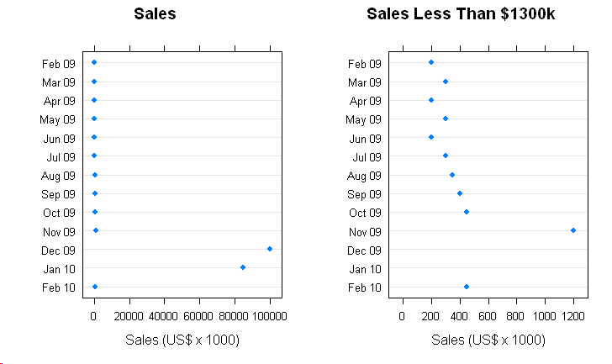Click the 40000 tick label on left chart
Image resolution: width=612 pixels, height=364 pixels.
pyautogui.click(x=165, y=315)
